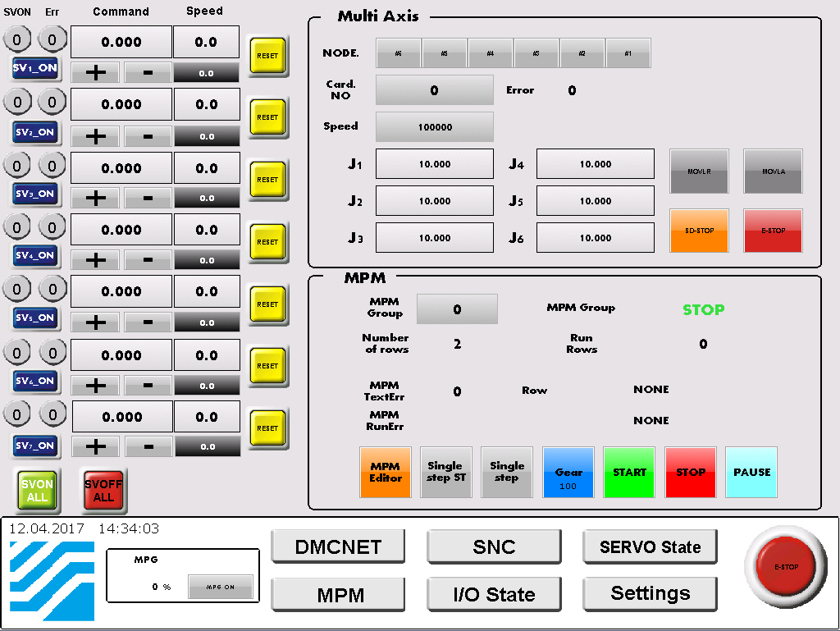Open the DMCNET page
This screenshot has height=631, width=840.
[x=339, y=547]
